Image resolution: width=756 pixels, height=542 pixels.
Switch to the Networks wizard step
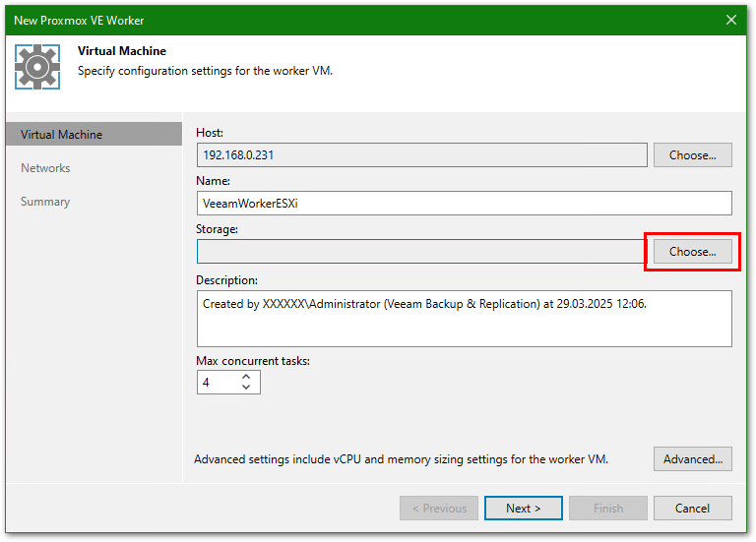[45, 168]
